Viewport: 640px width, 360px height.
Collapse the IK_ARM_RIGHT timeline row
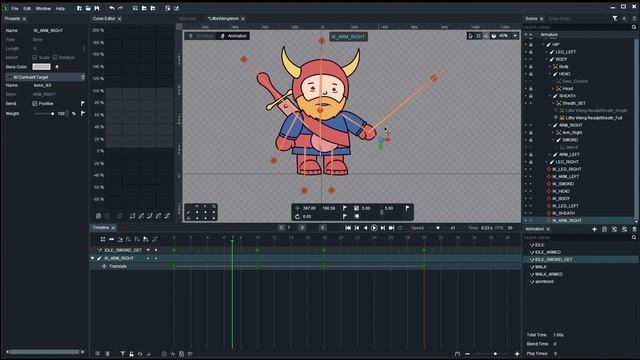tap(93, 258)
